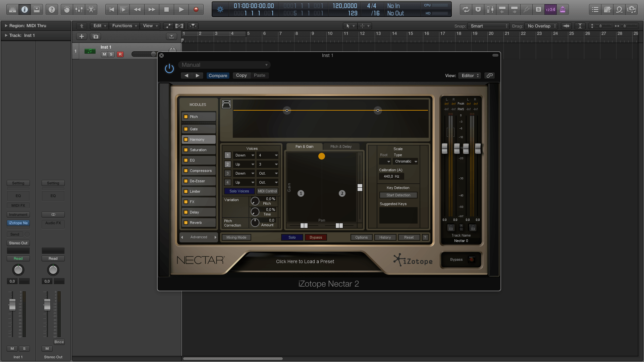Rewind the playhead
This screenshot has width=644, height=362.
coord(137,10)
